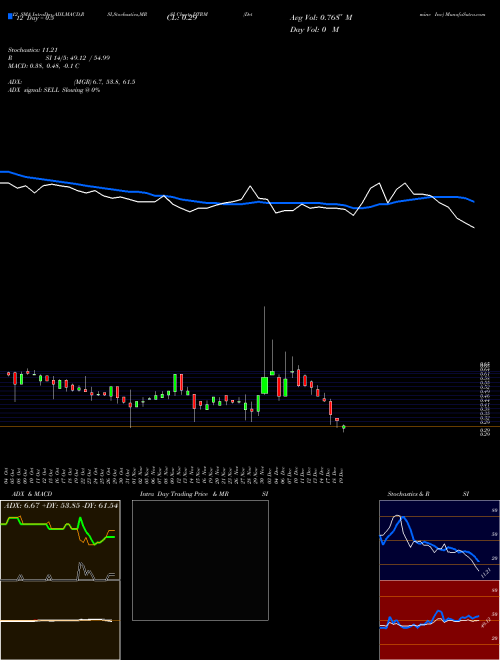This screenshot has width=500, height=660.
Task: Click the '11.21' label in the Stochastics chart
Action: click(x=486, y=572)
